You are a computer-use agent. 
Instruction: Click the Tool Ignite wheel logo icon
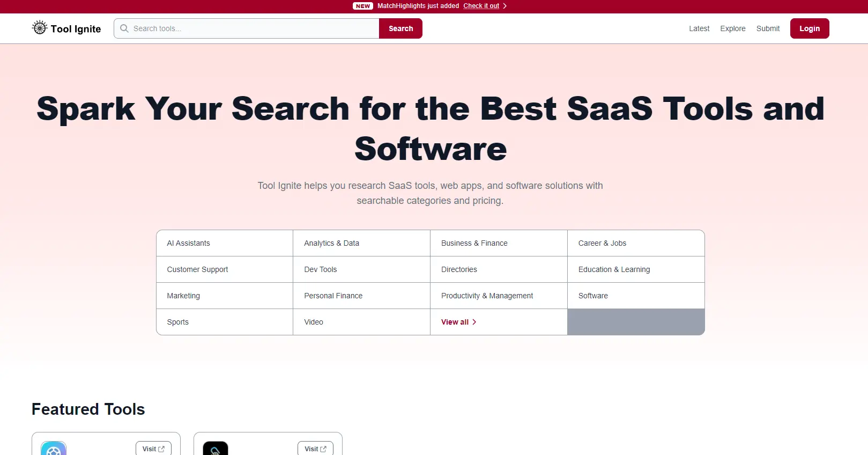40,27
